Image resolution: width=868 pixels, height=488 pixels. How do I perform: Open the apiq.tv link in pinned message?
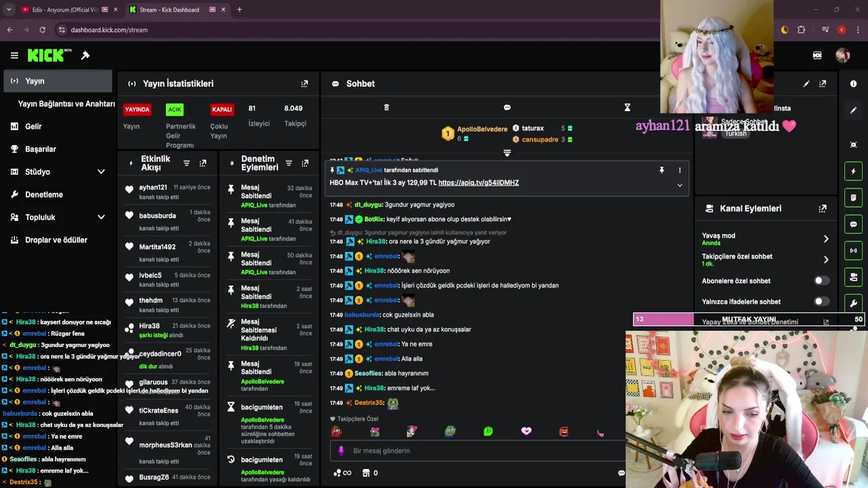point(479,183)
